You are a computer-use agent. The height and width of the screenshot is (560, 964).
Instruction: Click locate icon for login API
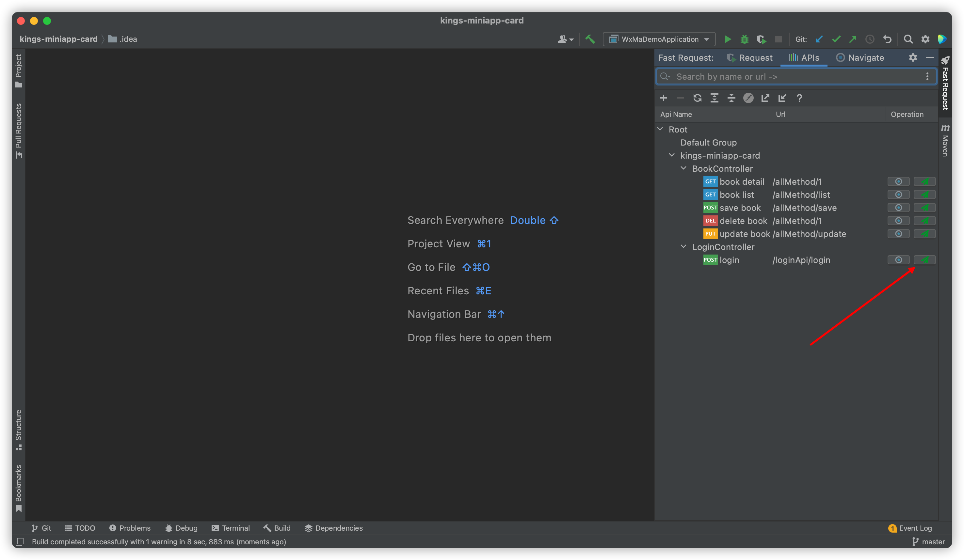[898, 260]
